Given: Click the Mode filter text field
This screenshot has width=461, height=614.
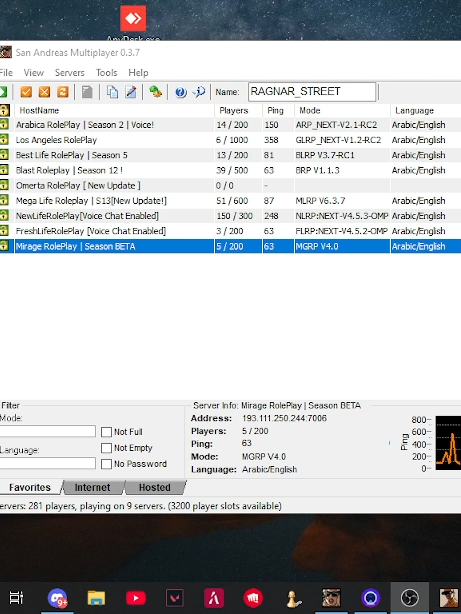Looking at the screenshot, I should click(x=47, y=431).
